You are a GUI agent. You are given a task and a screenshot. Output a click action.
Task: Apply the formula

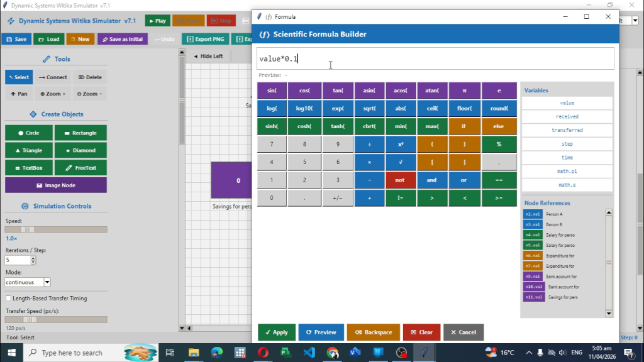(x=277, y=332)
